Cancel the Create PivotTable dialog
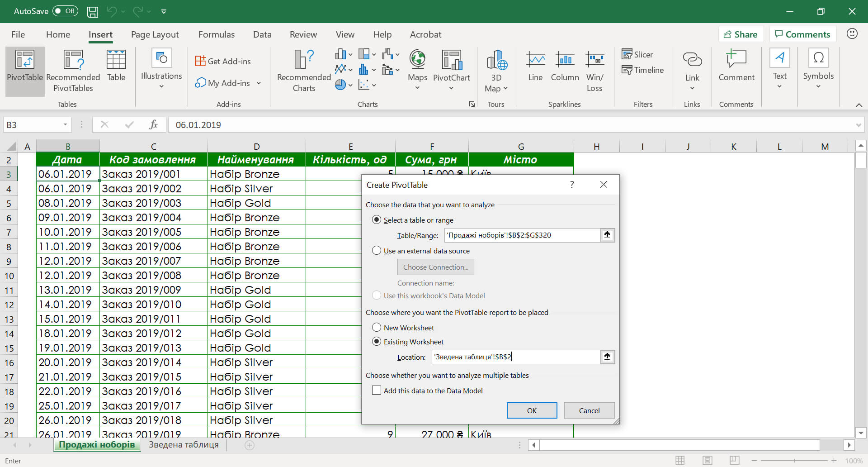 589,410
